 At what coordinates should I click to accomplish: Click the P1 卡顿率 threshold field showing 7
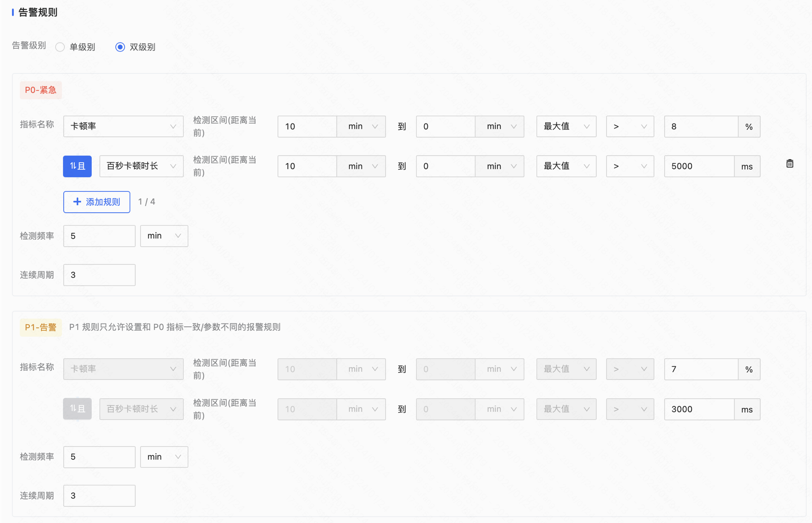pyautogui.click(x=701, y=369)
